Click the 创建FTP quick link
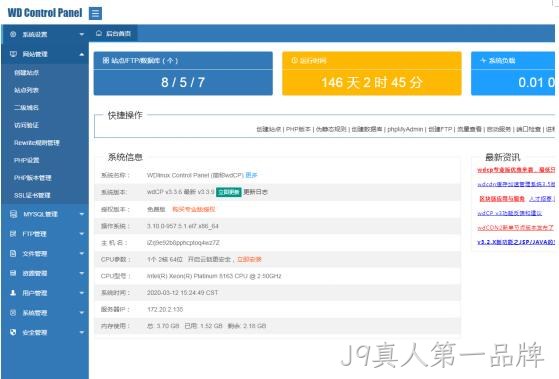This screenshot has width=559, height=379. [440, 129]
